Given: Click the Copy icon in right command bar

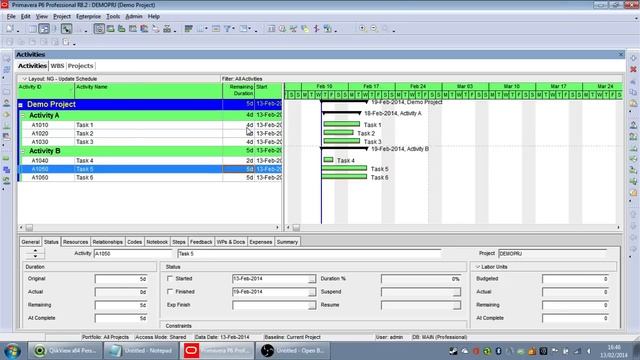Looking at the screenshot, I should (633, 92).
